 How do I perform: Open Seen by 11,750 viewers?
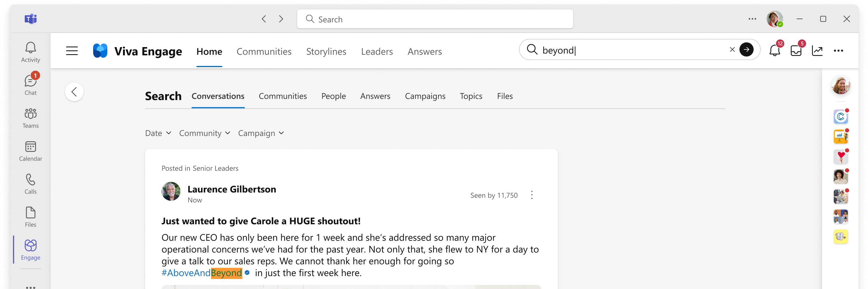(x=494, y=195)
